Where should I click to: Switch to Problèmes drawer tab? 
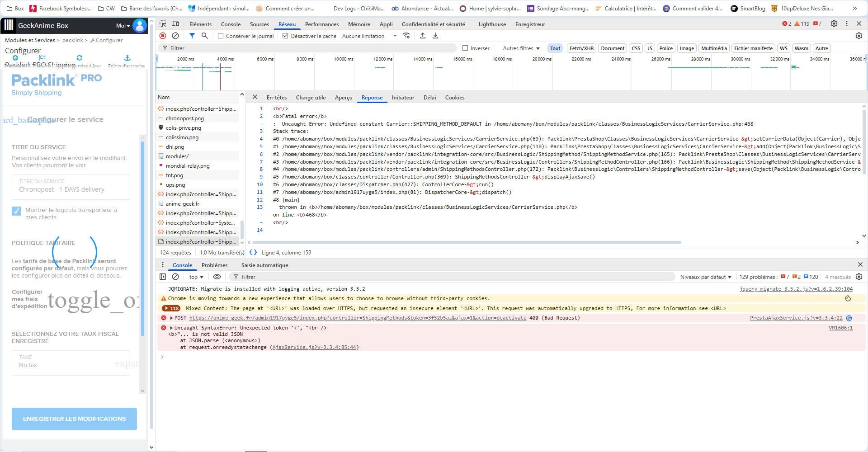tap(215, 265)
